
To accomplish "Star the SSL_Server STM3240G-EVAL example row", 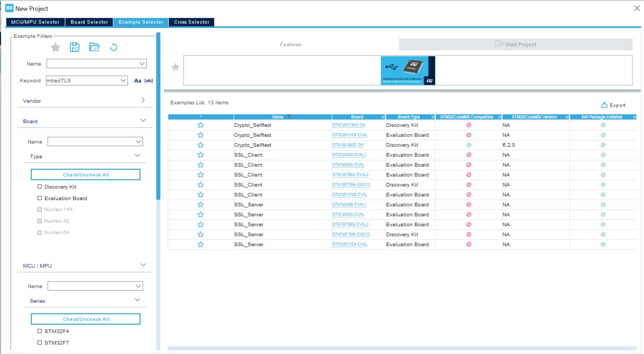I will (201, 214).
